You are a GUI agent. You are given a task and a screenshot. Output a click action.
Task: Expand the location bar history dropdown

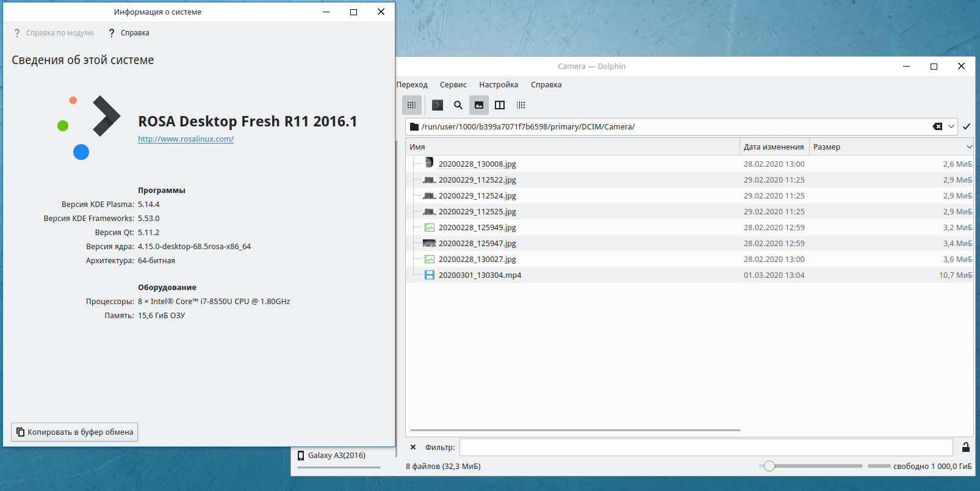[951, 126]
